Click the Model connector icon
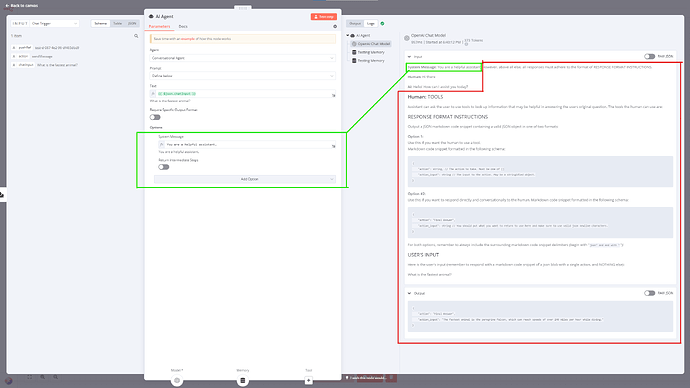The height and width of the screenshot is (388, 690). 177,381
